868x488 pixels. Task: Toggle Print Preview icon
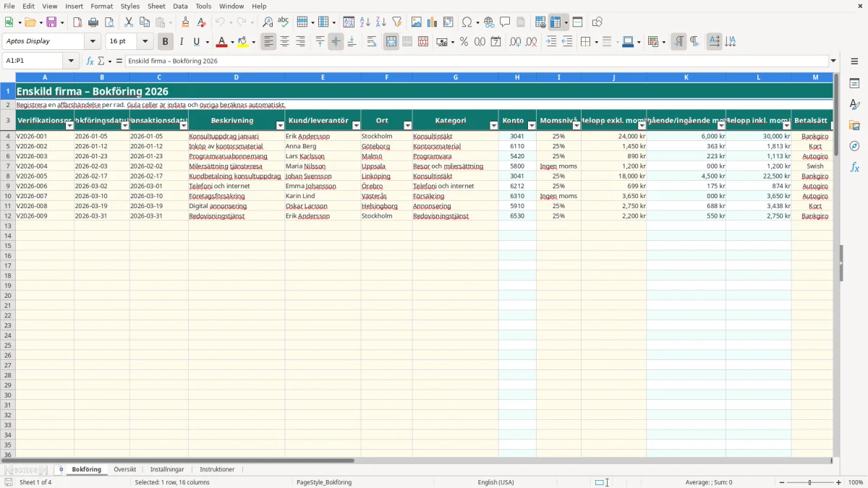[109, 22]
